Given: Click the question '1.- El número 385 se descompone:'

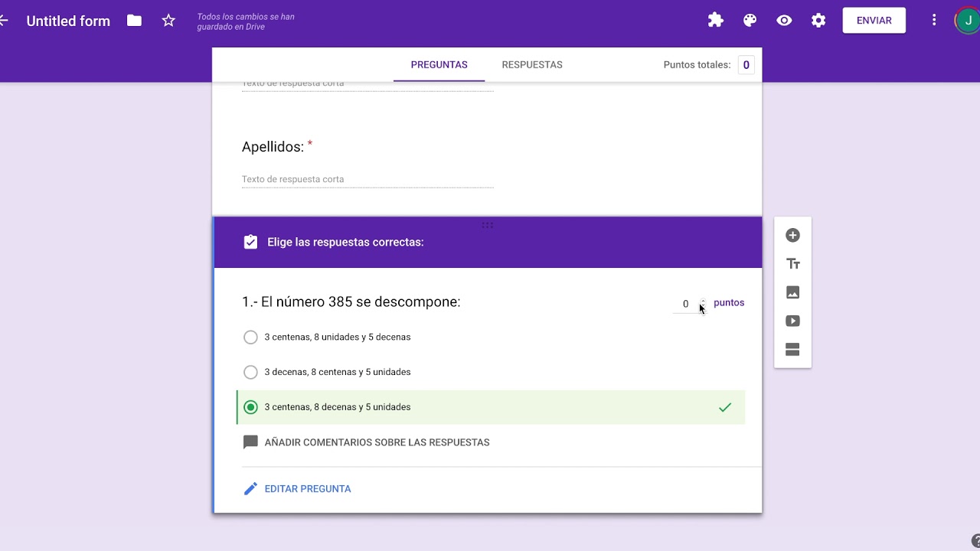Looking at the screenshot, I should pos(351,302).
